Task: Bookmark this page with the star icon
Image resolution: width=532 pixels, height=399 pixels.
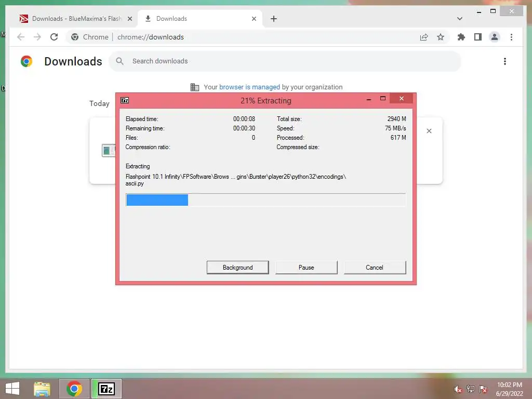Action: pyautogui.click(x=441, y=37)
